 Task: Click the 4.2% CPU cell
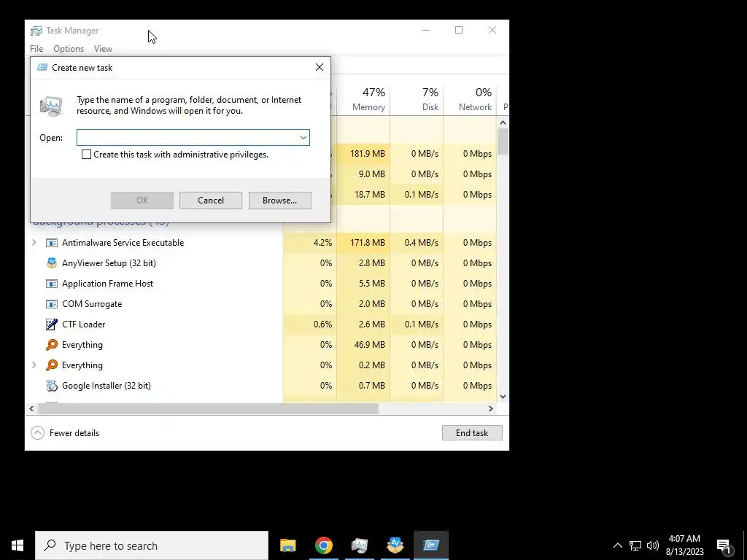click(x=310, y=243)
